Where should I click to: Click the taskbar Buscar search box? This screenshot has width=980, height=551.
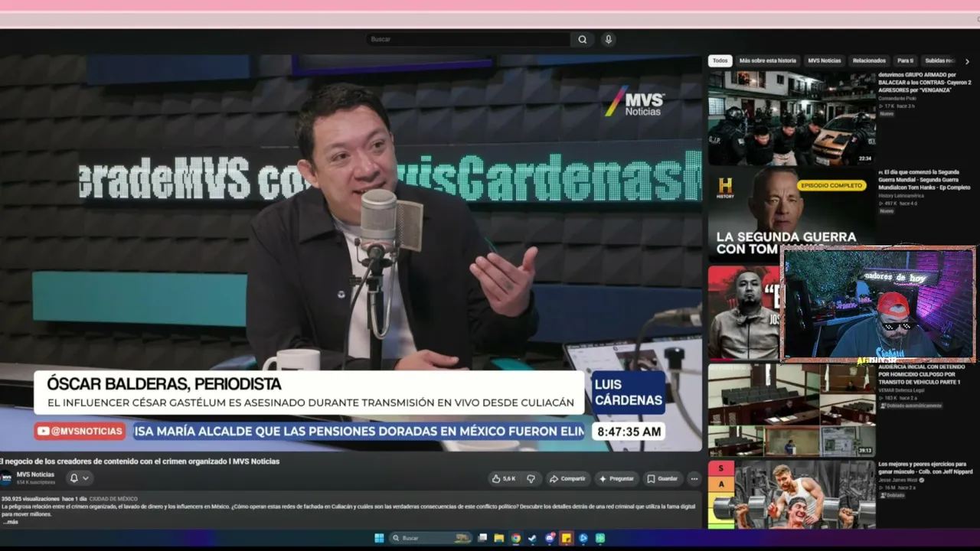tap(431, 538)
